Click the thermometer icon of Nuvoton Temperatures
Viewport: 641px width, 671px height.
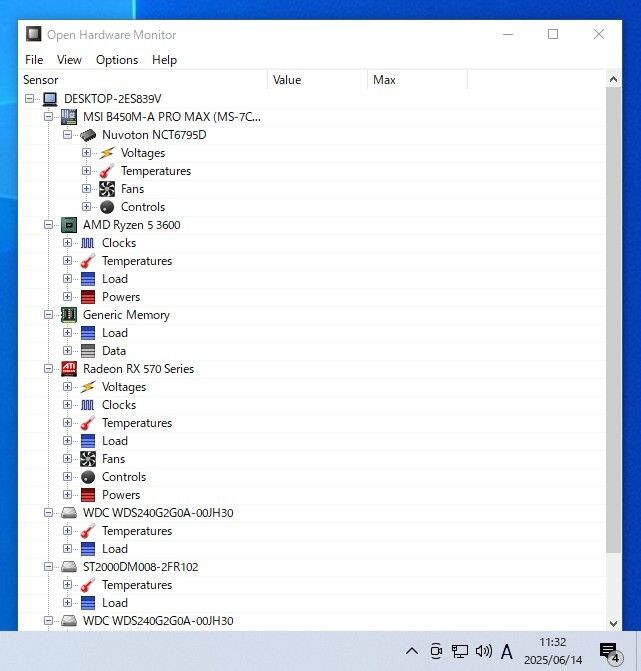tap(107, 171)
